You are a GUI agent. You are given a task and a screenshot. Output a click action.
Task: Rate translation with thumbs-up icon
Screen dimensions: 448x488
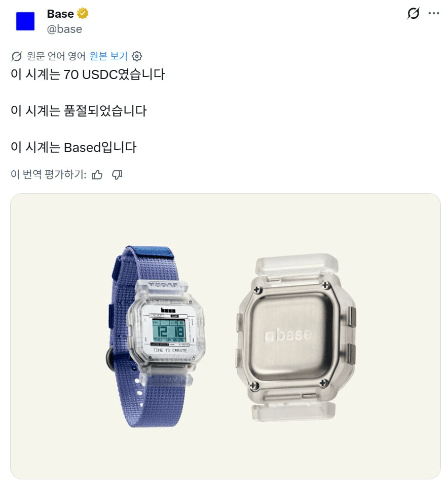97,175
